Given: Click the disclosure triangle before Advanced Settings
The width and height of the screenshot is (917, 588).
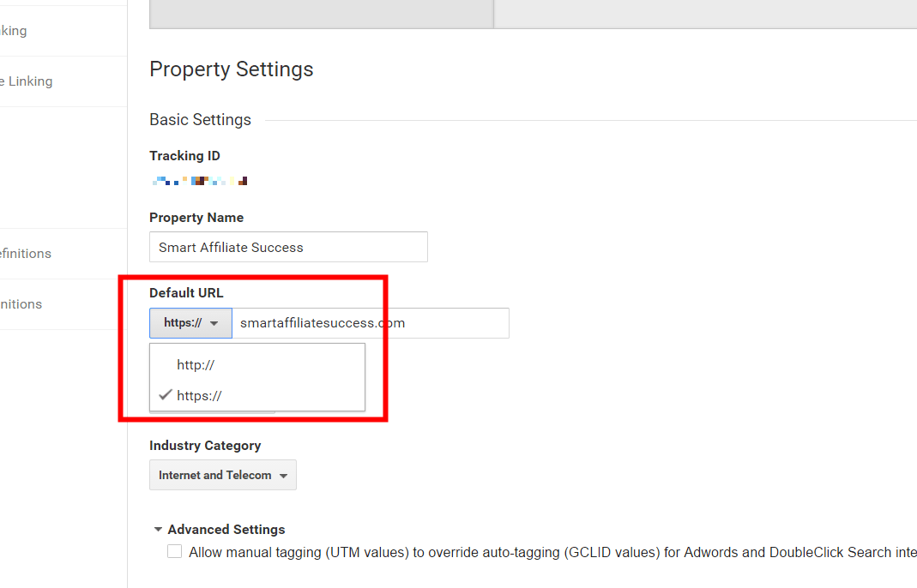Looking at the screenshot, I should (x=158, y=529).
